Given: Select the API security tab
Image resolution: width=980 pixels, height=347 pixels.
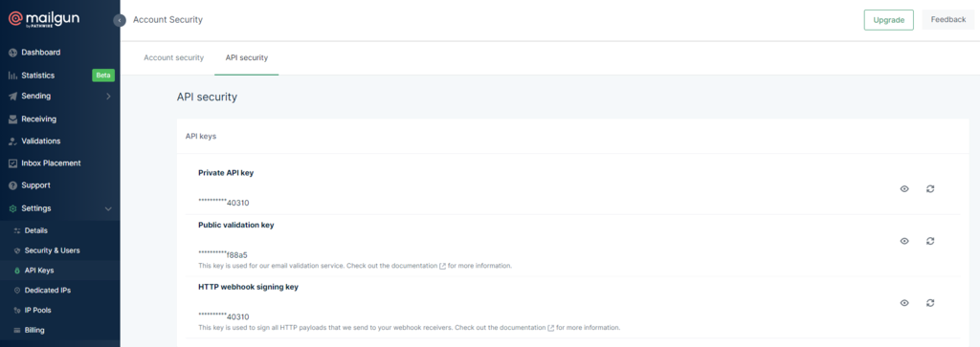Looking at the screenshot, I should 246,57.
